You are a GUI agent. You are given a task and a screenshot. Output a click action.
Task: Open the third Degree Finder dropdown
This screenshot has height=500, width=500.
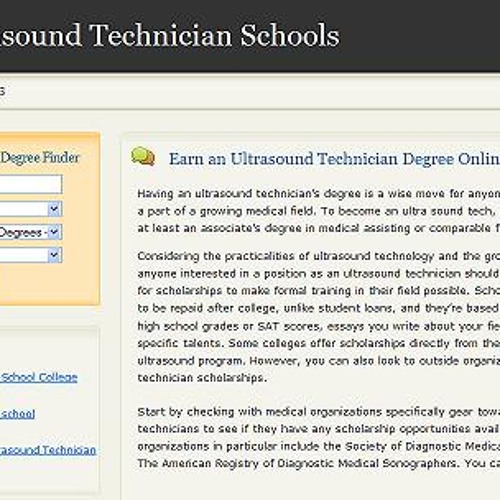pos(31,255)
